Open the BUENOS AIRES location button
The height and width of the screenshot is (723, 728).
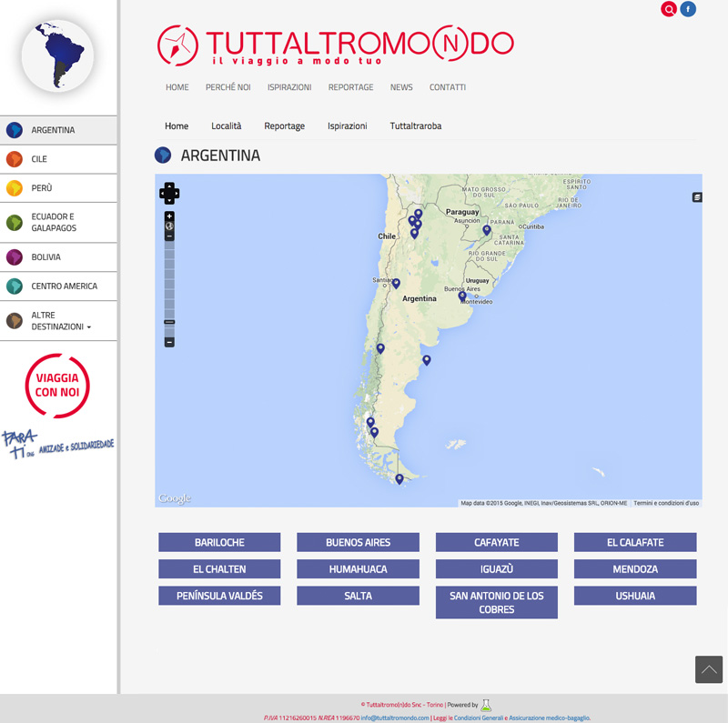358,542
